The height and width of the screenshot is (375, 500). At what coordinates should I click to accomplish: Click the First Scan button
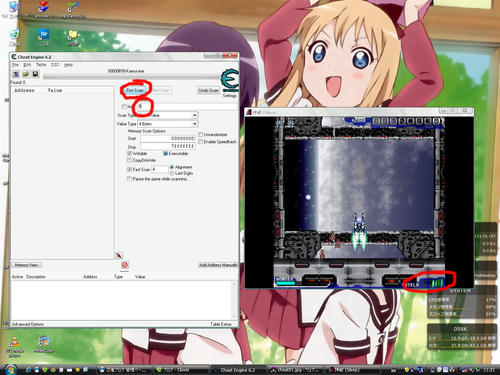[135, 91]
